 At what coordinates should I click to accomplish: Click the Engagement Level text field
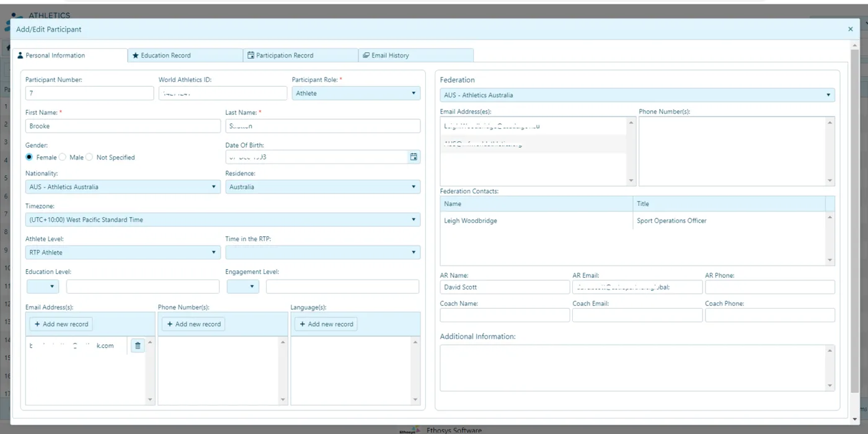point(342,286)
